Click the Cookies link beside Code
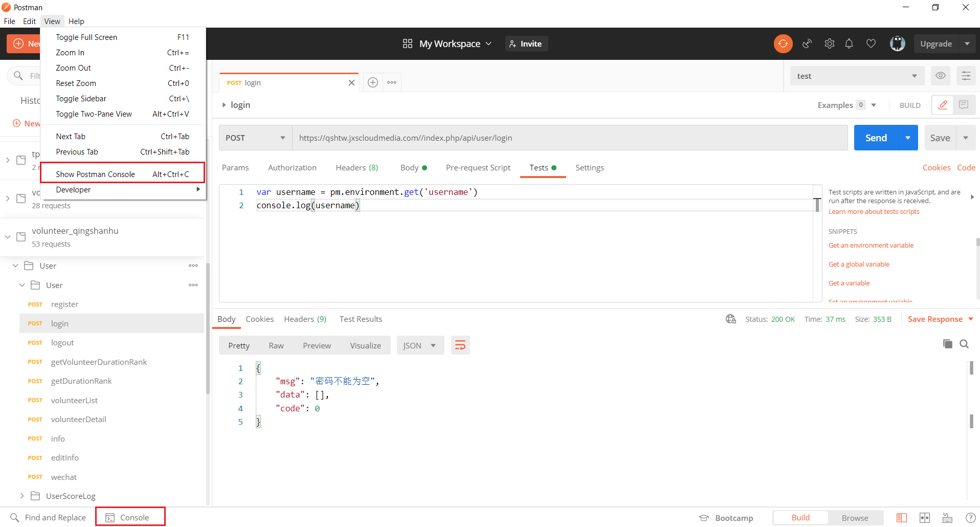The image size is (980, 527). (936, 168)
